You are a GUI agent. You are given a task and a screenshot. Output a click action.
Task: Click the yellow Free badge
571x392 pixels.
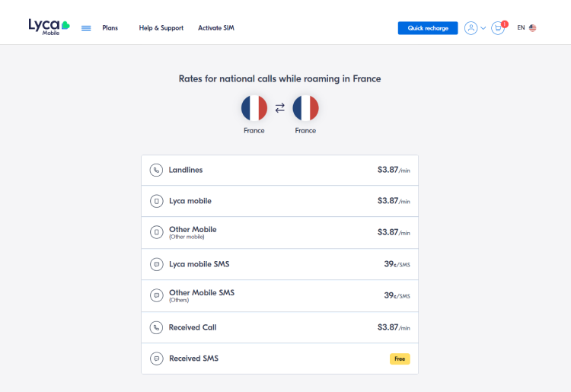(400, 359)
